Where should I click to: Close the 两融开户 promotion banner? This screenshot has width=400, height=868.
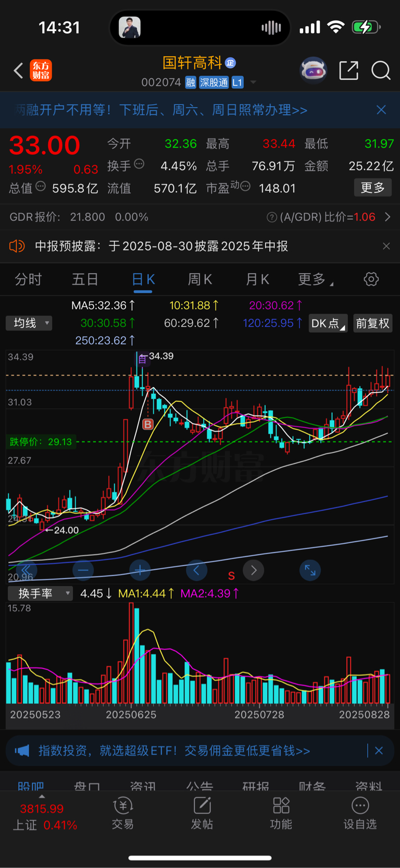381,109
